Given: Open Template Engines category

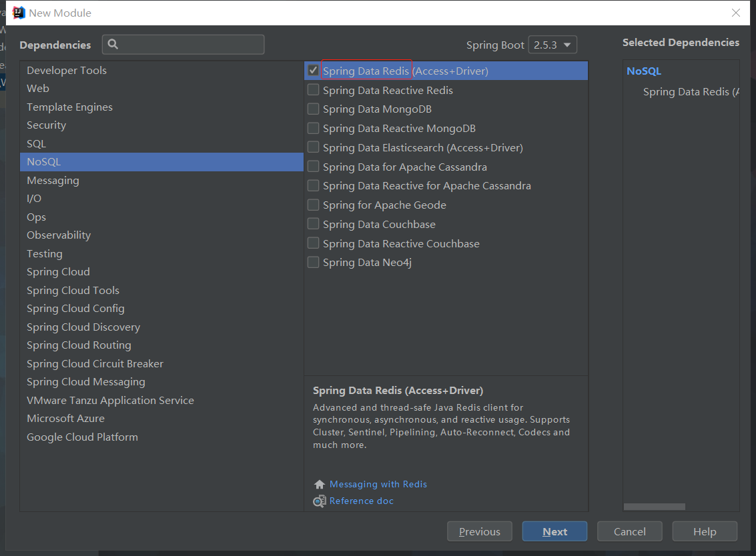Looking at the screenshot, I should click(x=161, y=107).
